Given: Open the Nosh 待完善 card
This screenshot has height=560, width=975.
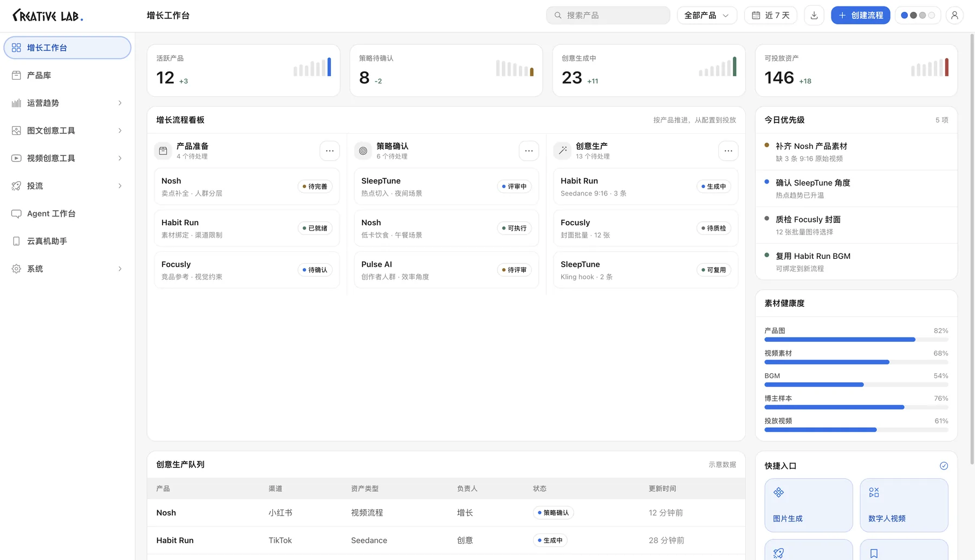Looking at the screenshot, I should click(x=247, y=186).
